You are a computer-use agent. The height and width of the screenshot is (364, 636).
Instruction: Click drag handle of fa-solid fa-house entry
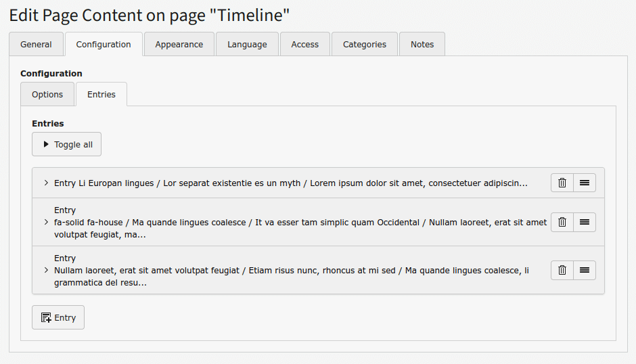[585, 222]
